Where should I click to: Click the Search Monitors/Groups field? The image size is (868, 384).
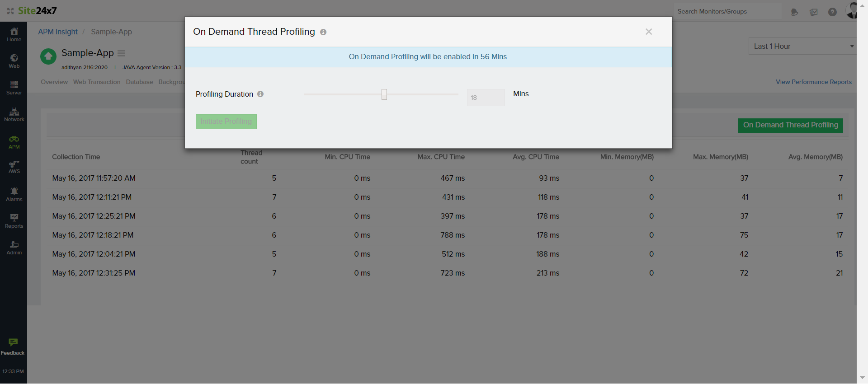(727, 12)
